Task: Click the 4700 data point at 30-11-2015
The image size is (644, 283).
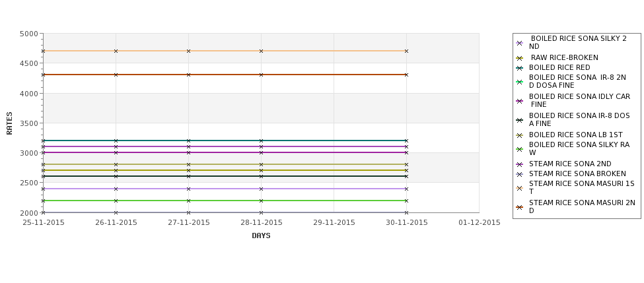Action: (x=407, y=51)
